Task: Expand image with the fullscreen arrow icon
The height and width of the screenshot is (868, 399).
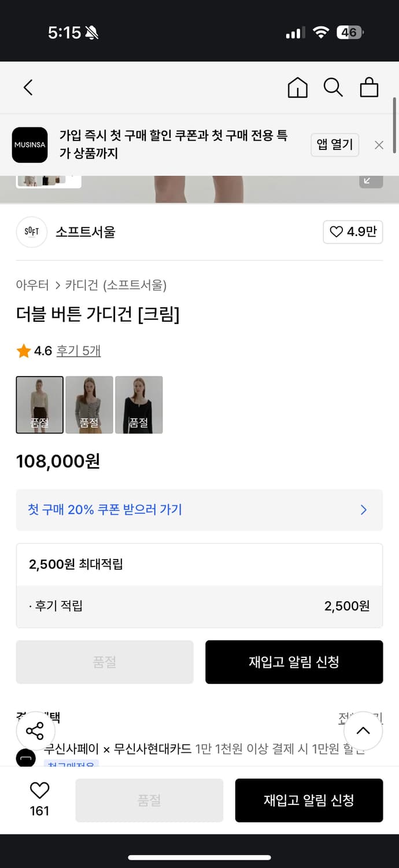Action: (x=371, y=181)
